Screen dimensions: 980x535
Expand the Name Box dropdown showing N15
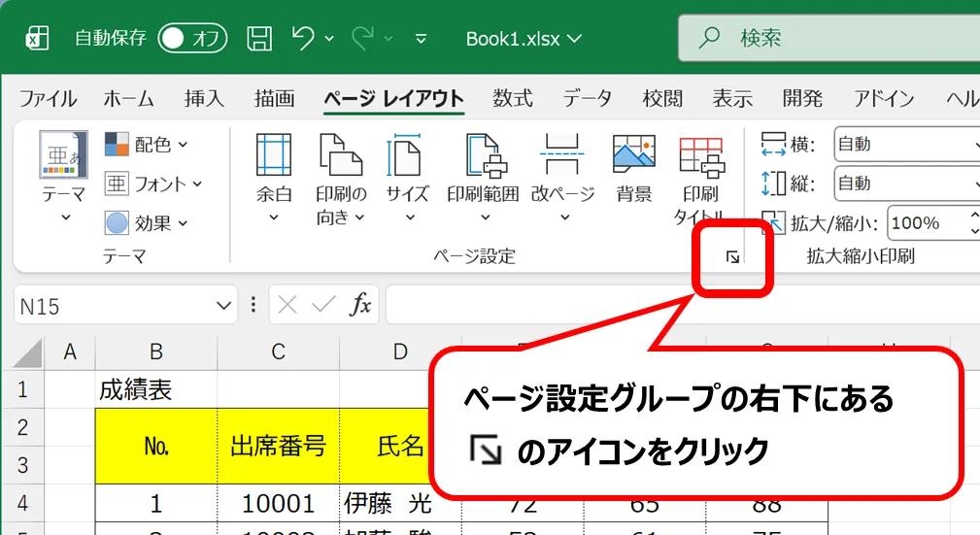pos(224,306)
